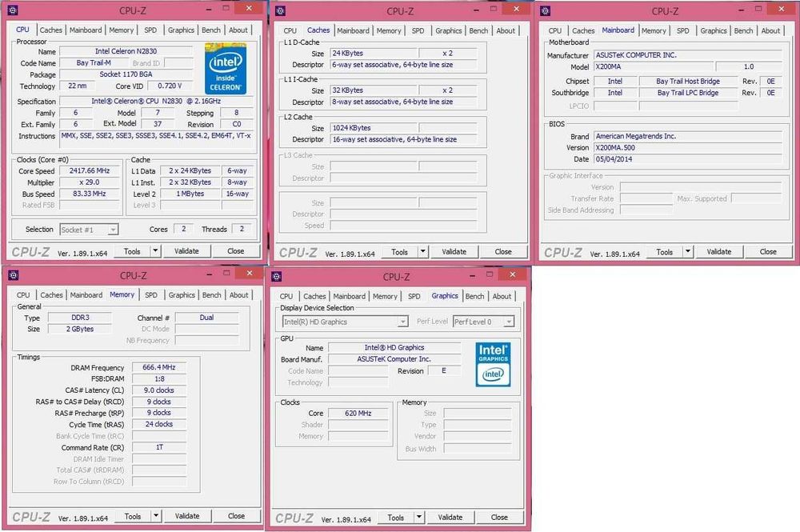This screenshot has width=800, height=532.
Task: Click the BIOS date 05/04/2014 field
Action: (688, 159)
